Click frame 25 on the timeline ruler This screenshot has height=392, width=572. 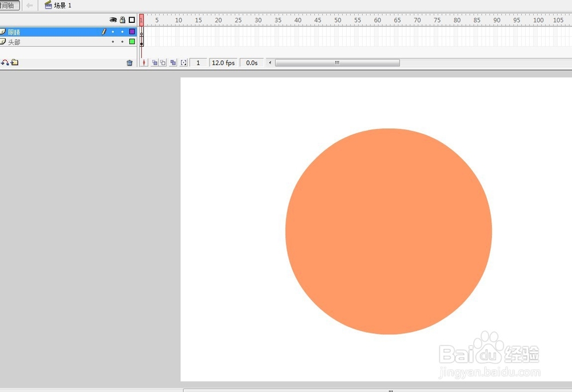[x=238, y=20]
